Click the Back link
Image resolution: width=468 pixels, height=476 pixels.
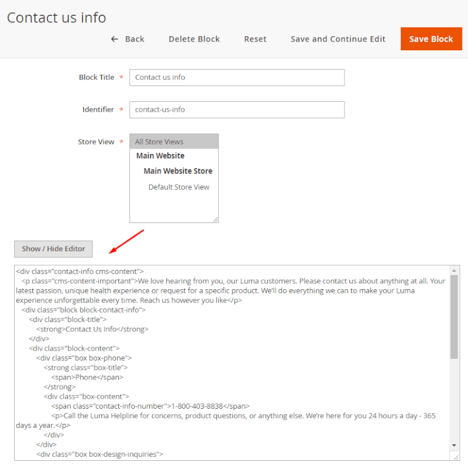pos(133,39)
